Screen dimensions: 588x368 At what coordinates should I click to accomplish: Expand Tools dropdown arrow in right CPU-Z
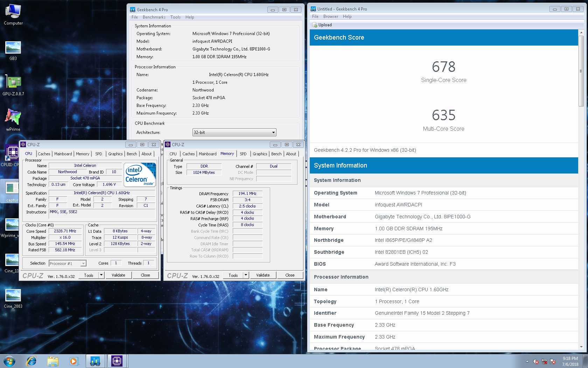point(246,275)
